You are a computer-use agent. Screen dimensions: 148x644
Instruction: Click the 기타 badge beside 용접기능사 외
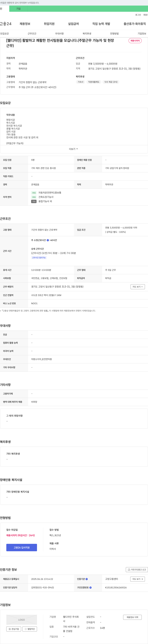point(34,201)
